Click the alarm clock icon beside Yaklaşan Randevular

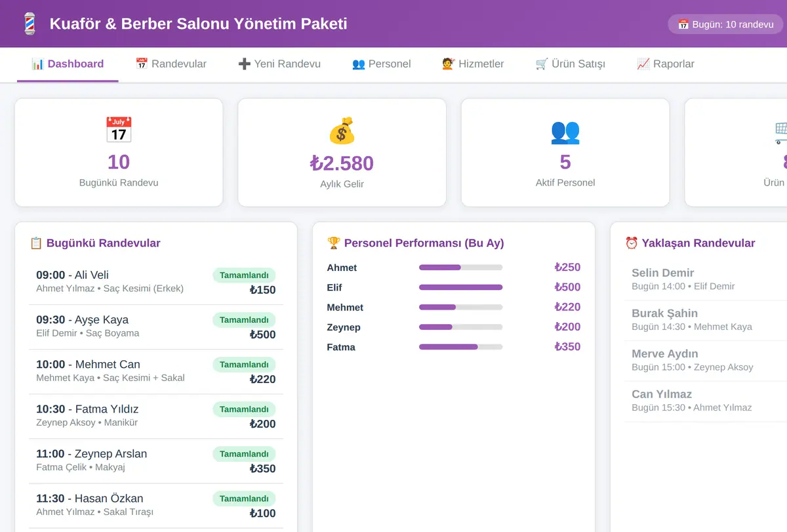tap(632, 243)
